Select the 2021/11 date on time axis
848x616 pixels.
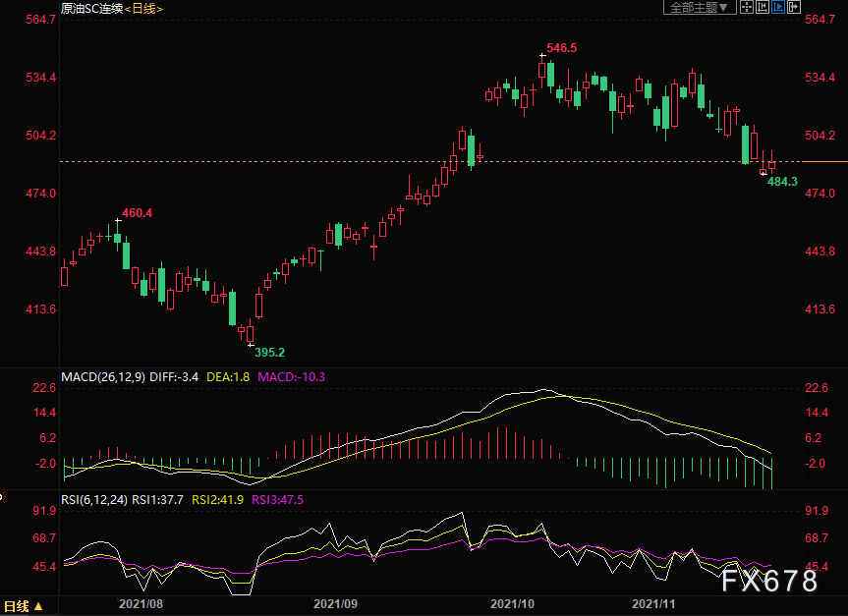(653, 604)
